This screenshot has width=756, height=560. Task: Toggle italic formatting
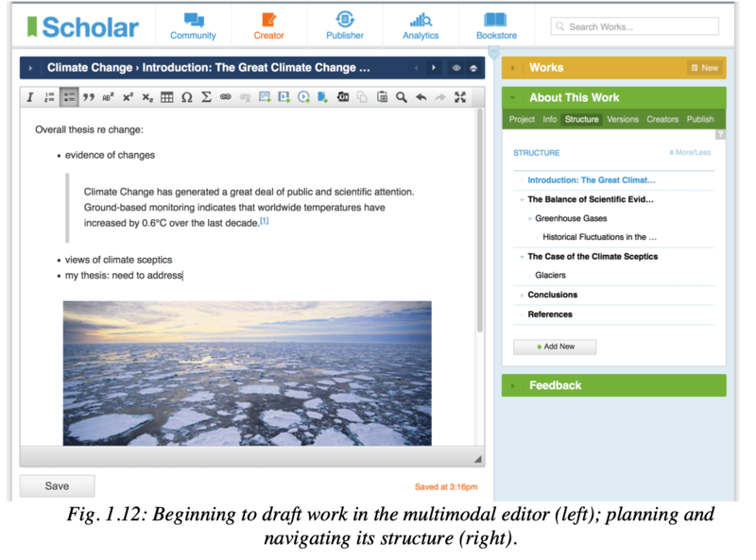30,97
